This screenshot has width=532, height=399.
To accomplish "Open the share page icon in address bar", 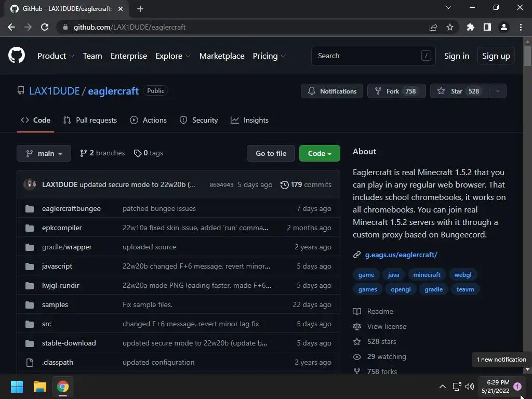I will (433, 27).
